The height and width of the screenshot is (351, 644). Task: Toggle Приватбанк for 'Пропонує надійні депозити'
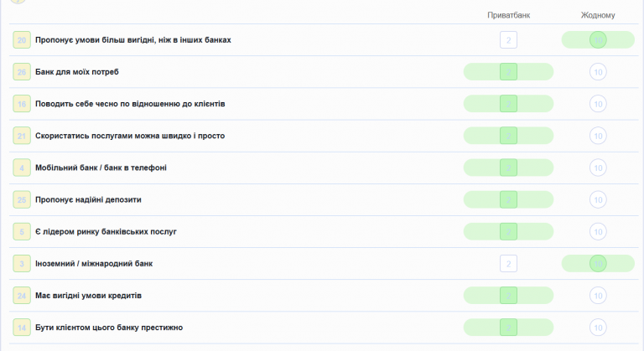pyautogui.click(x=508, y=199)
